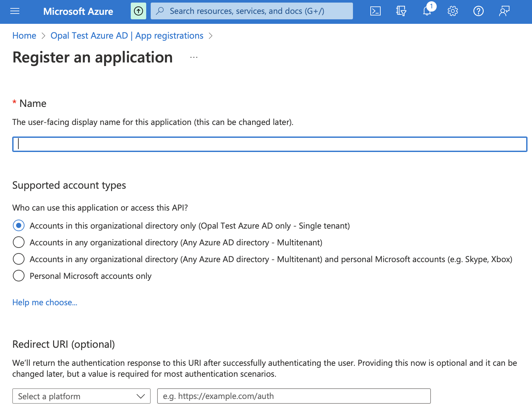Open the Help me choose link

click(45, 302)
